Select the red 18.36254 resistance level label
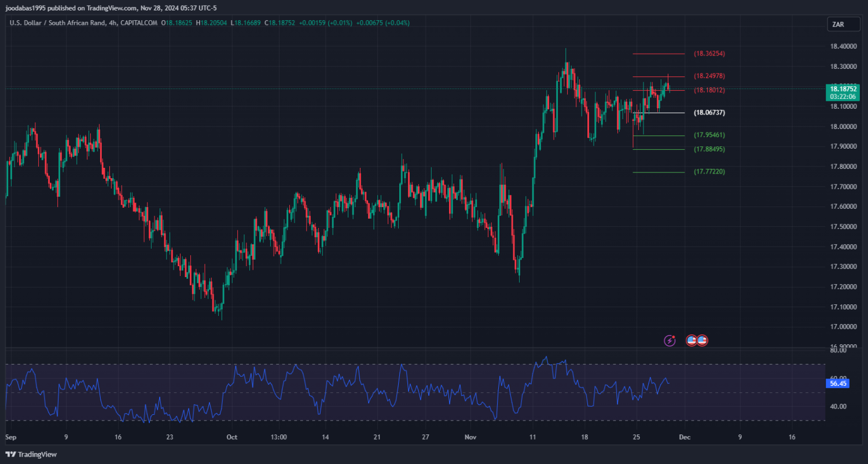The image size is (868, 464). point(709,54)
